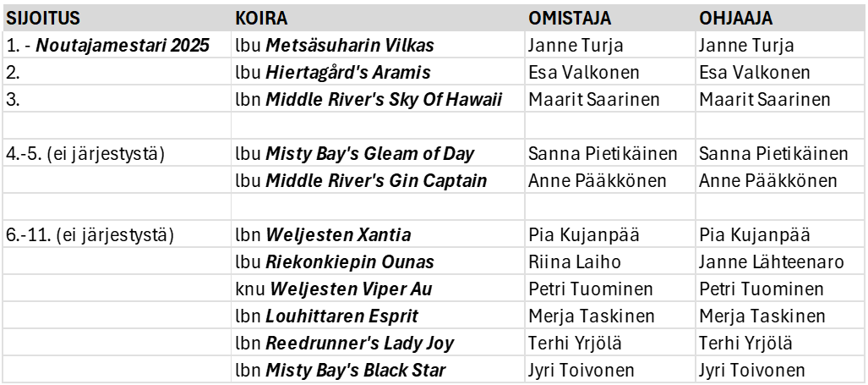Click the OMISTAJA column header
The image size is (868, 385).
pyautogui.click(x=609, y=18)
